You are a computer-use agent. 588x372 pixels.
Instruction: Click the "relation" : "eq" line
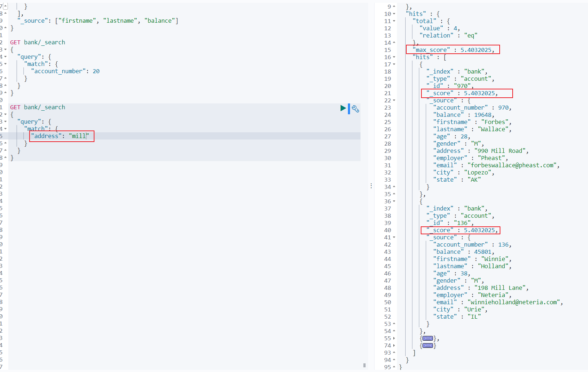tap(448, 35)
